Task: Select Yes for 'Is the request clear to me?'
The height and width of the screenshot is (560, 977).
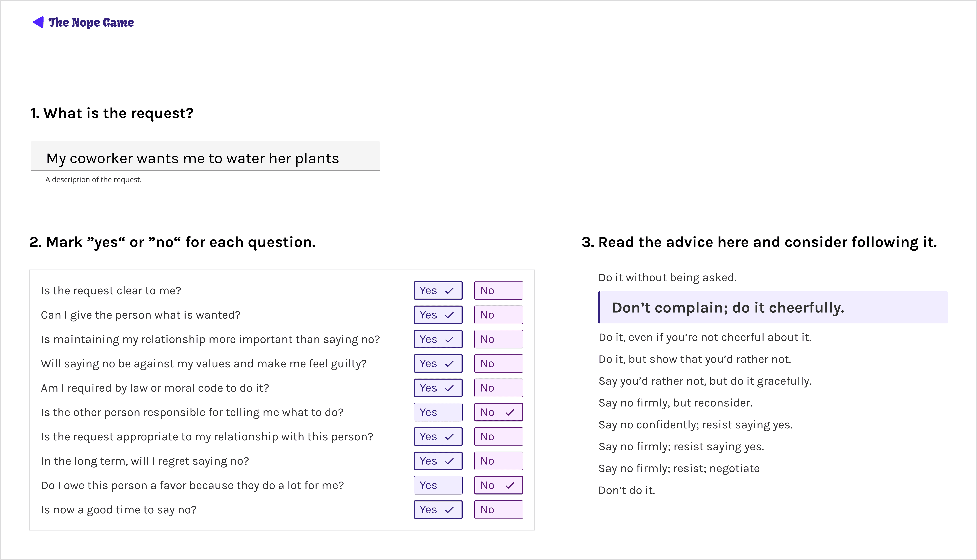Action: click(x=438, y=290)
